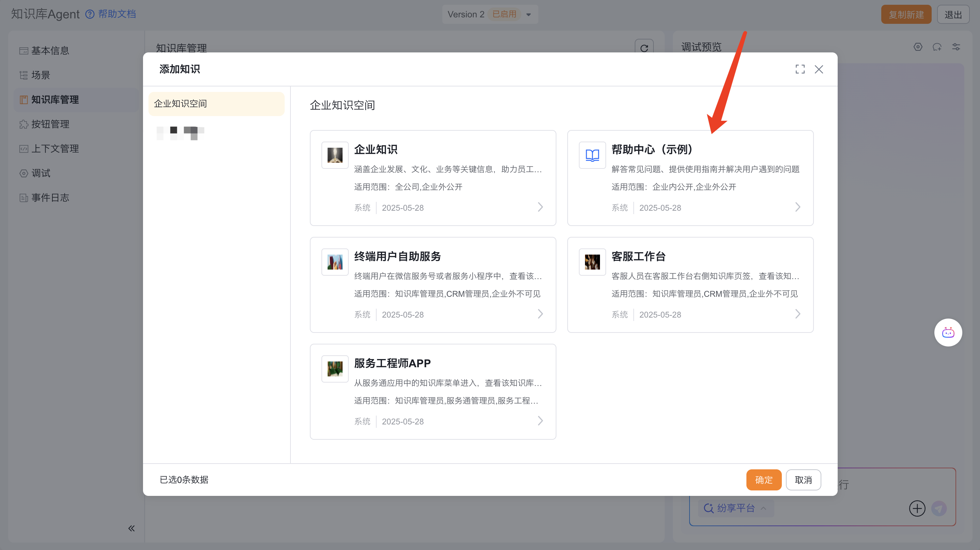Click the settings sliders icon in 调试预览
The image size is (980, 550).
[956, 47]
